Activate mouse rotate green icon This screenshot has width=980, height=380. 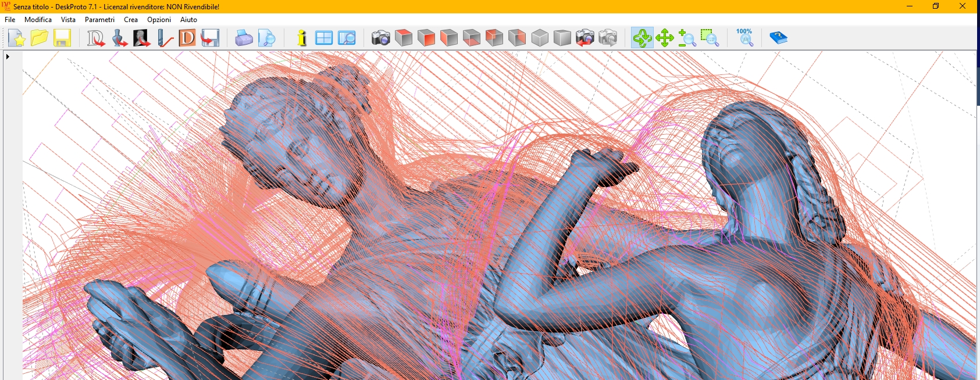point(642,38)
